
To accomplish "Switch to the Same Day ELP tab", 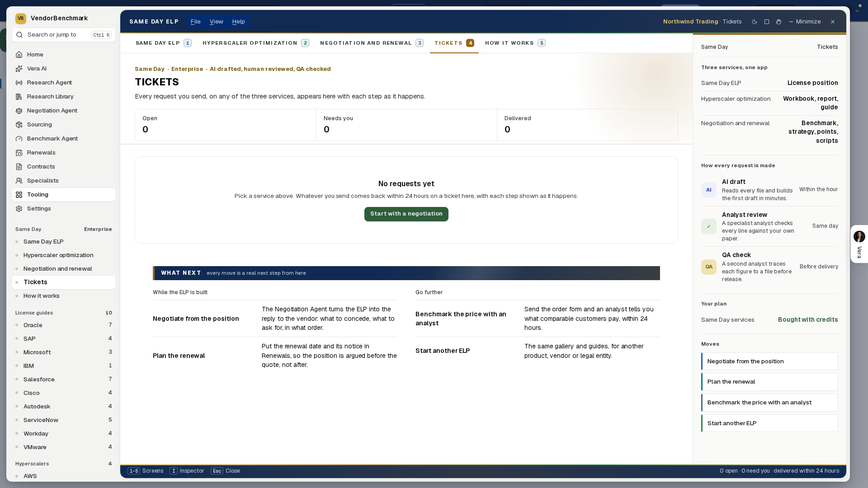I will (x=163, y=43).
